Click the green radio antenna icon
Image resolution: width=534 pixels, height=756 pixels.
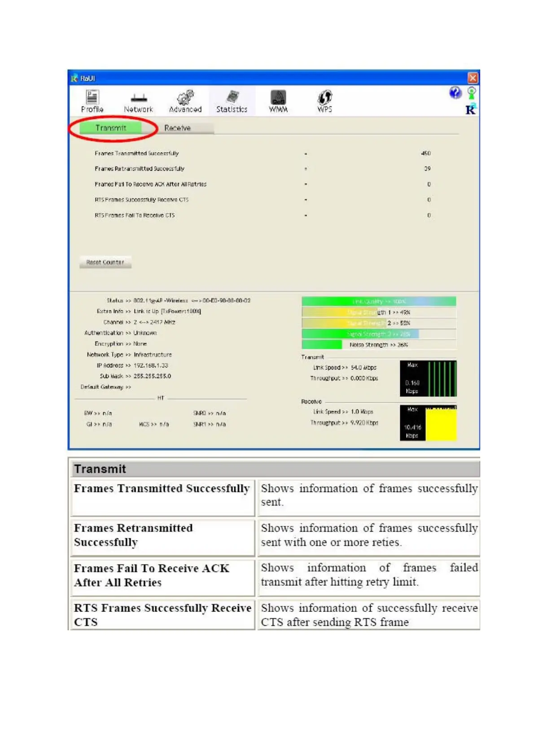pyautogui.click(x=472, y=93)
